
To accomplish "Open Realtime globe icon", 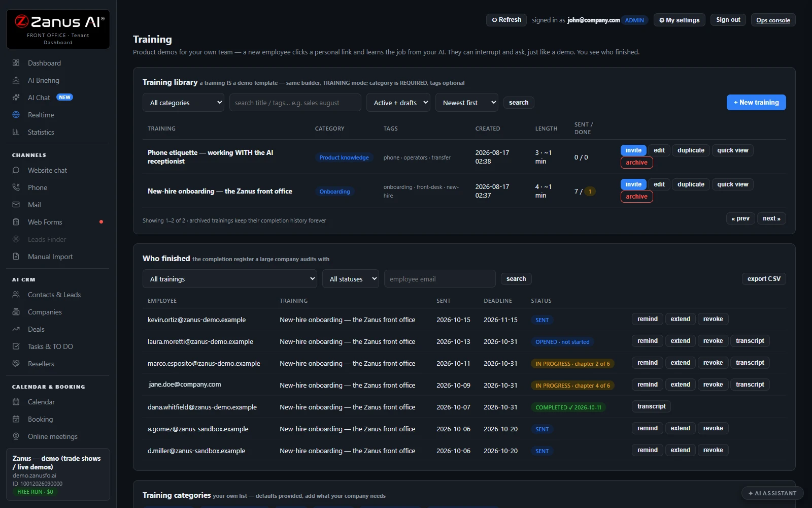I will click(16, 115).
